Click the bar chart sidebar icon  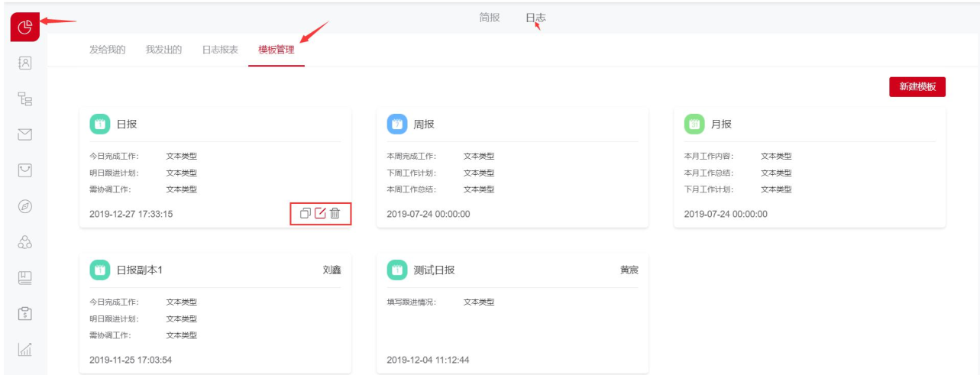pos(24,349)
